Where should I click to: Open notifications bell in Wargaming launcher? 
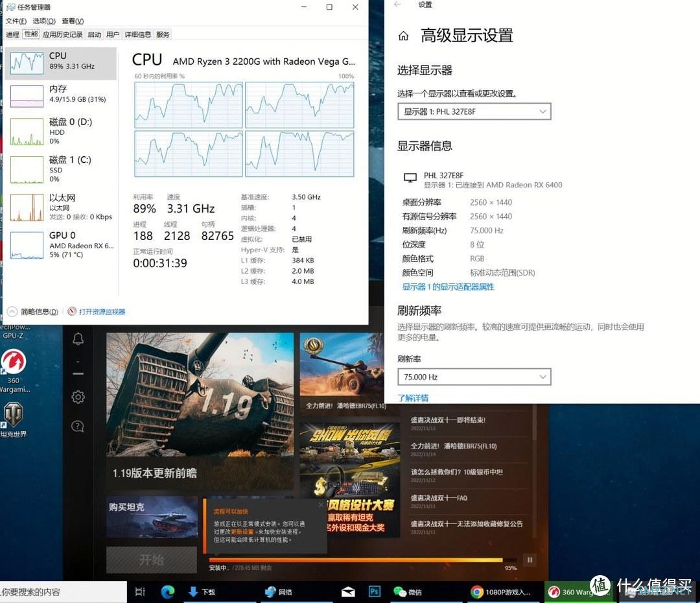click(x=78, y=339)
